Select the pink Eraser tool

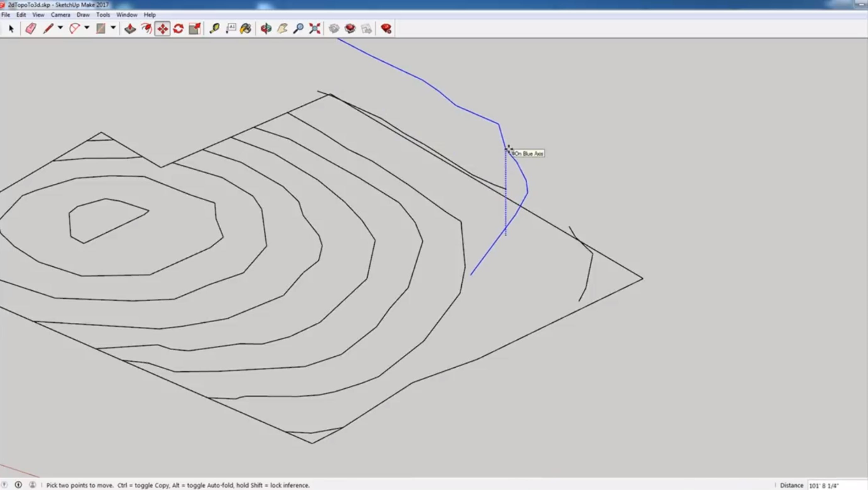tap(31, 29)
